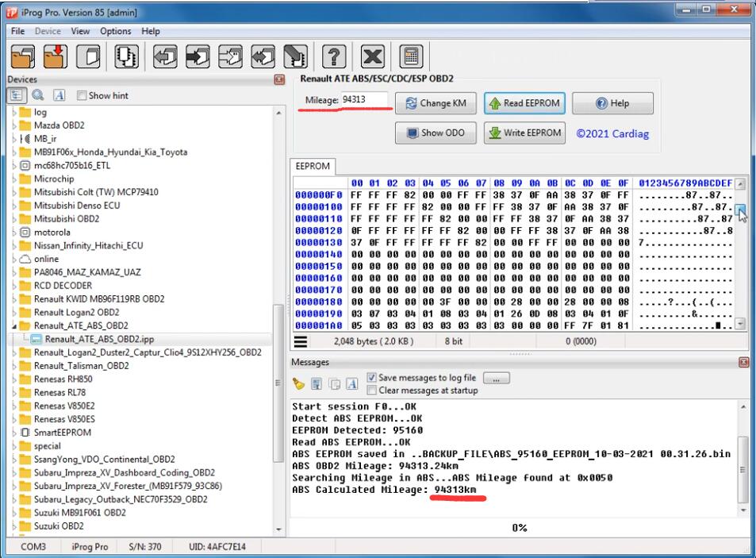Click the hamburger menu icon below hex editor
Image resolution: width=756 pixels, height=558 pixels.
tap(301, 341)
